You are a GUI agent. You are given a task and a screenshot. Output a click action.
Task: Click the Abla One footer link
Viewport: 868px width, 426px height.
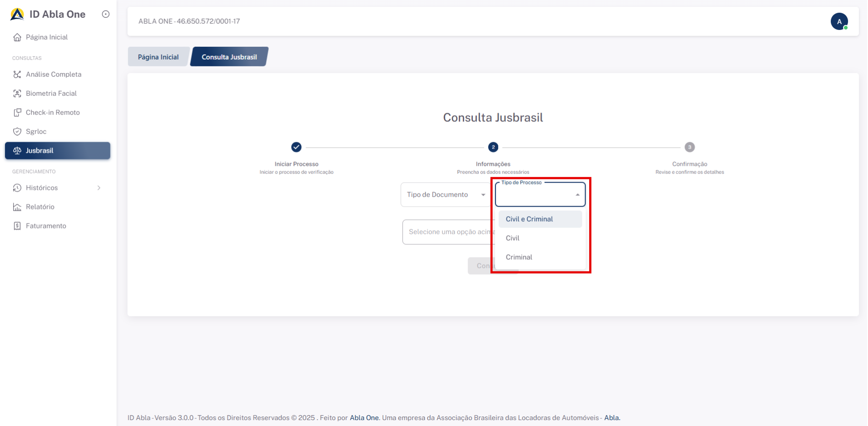364,418
